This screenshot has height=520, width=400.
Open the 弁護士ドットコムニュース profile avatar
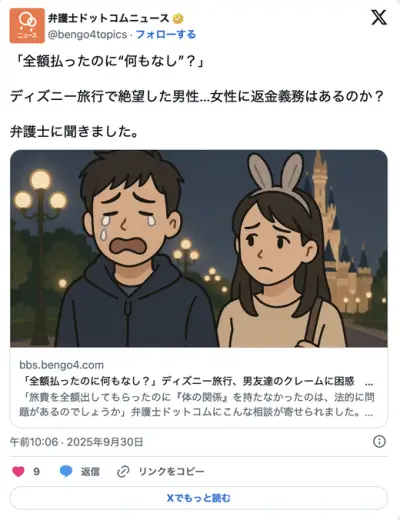click(27, 26)
